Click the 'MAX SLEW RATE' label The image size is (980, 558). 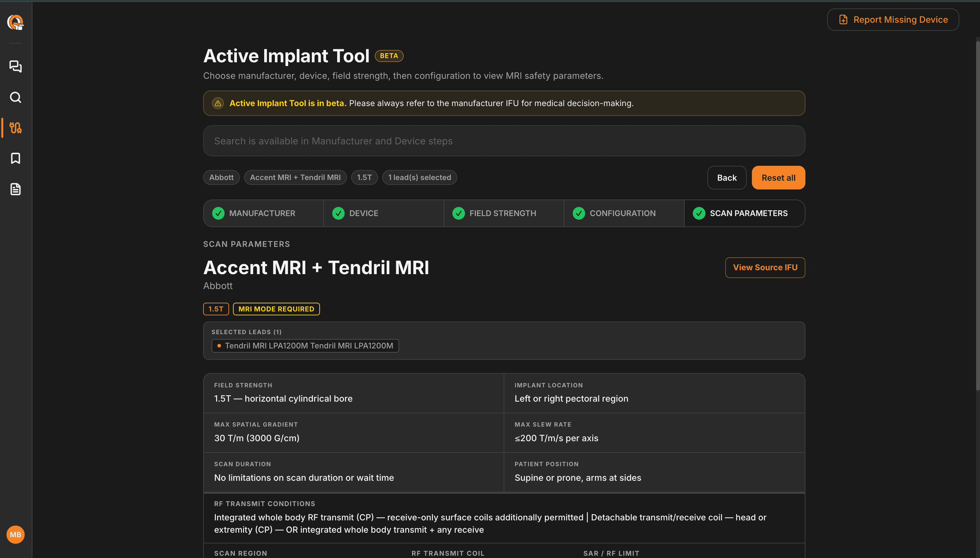543,424
